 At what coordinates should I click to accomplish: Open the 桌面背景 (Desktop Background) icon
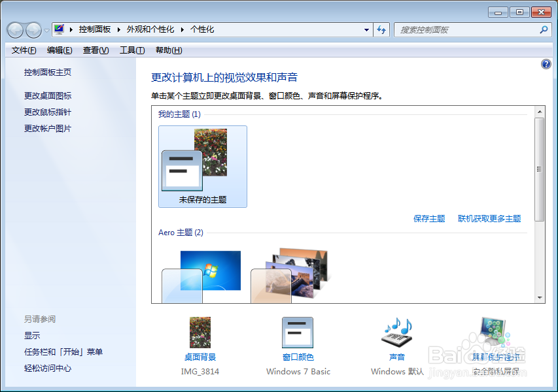tap(200, 333)
